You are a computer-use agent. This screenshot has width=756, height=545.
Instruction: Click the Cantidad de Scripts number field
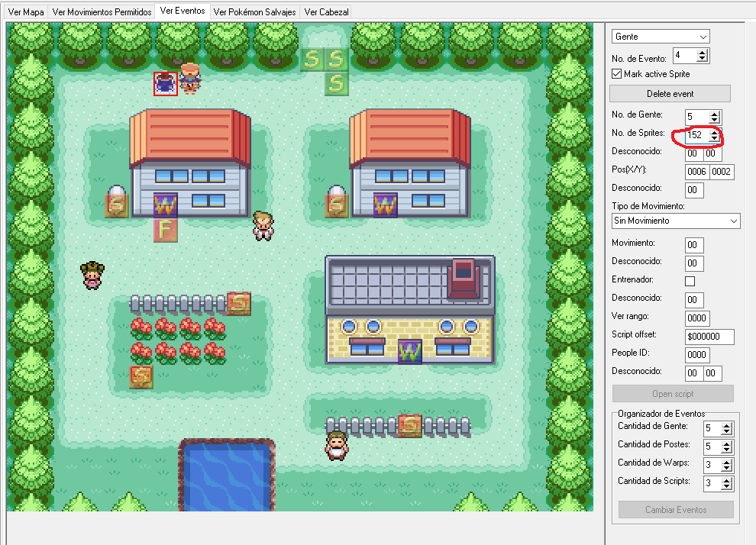coord(712,483)
